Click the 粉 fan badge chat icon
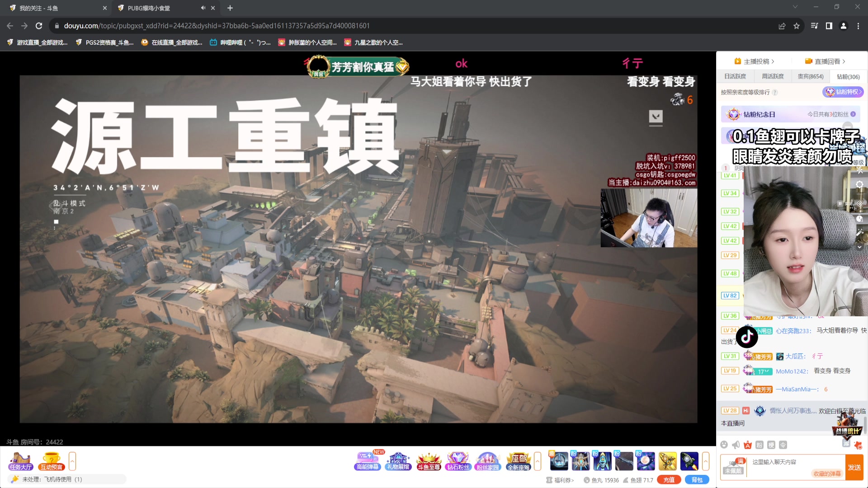This screenshot has width=868, height=488. tap(759, 445)
